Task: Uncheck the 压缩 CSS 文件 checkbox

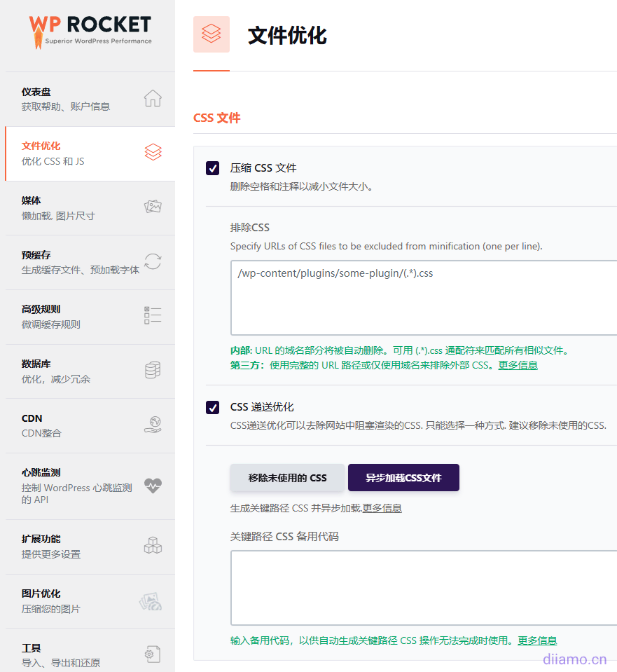Action: coord(213,168)
